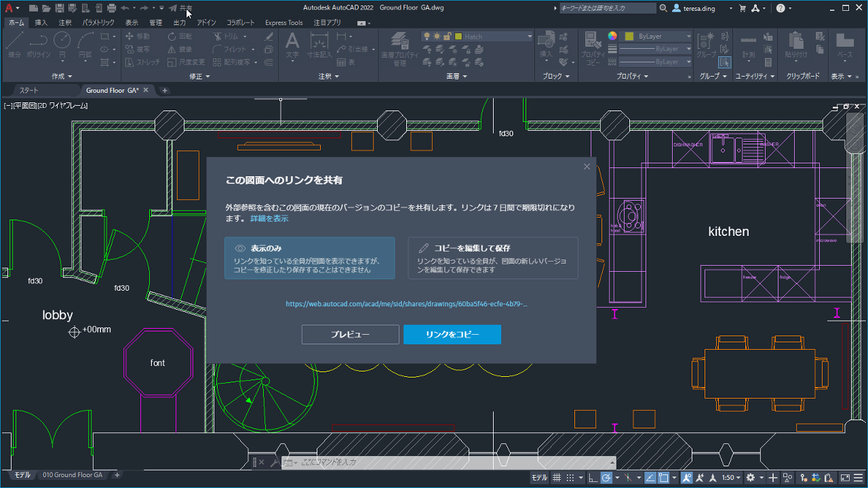
Task: Select the Arc (円弧) tool
Action: tap(85, 46)
